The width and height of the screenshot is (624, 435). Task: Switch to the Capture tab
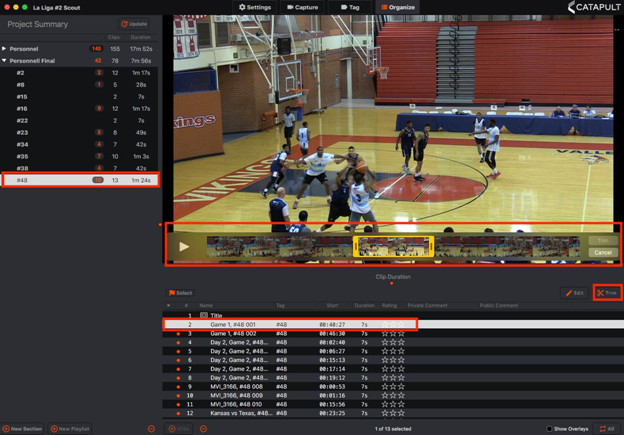coord(303,7)
